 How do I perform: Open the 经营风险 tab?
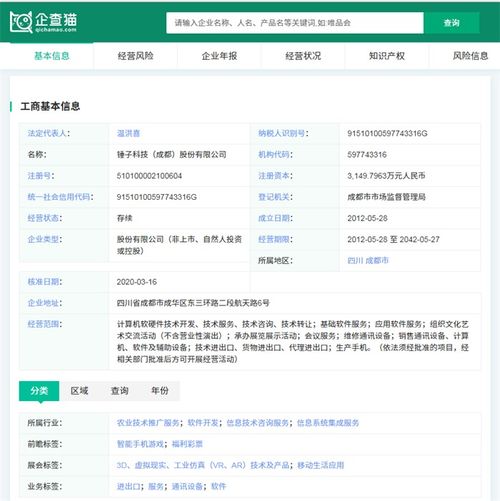point(136,56)
